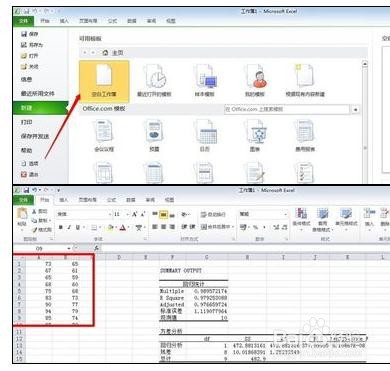
Task: Toggle Wrap Text (自动换行)
Action: [213, 214]
